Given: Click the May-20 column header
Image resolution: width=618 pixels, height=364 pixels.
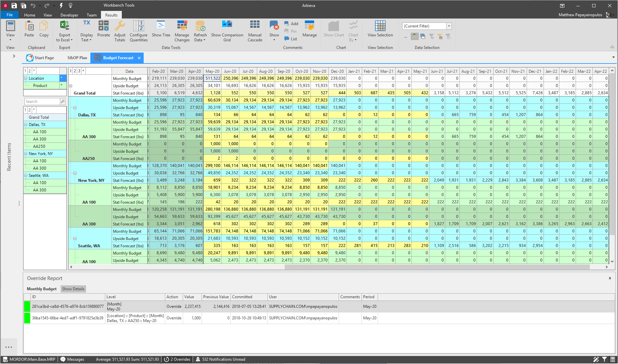Looking at the screenshot, I should tap(212, 71).
